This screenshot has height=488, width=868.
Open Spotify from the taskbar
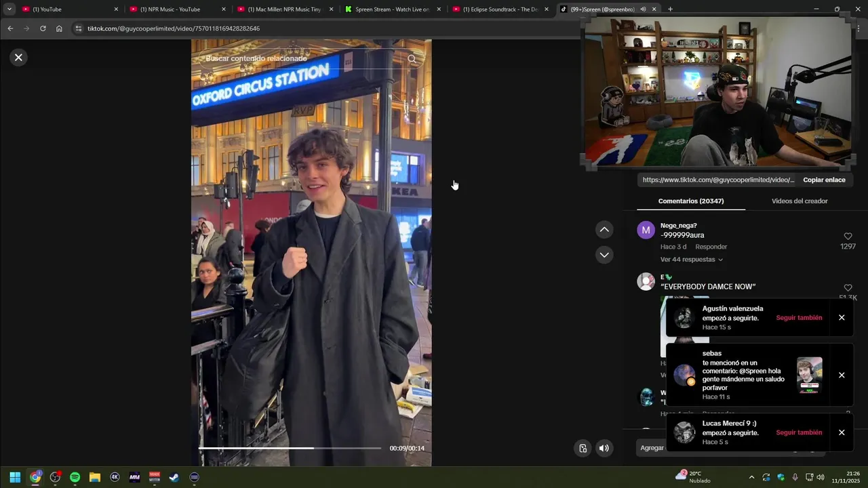pos(75,477)
